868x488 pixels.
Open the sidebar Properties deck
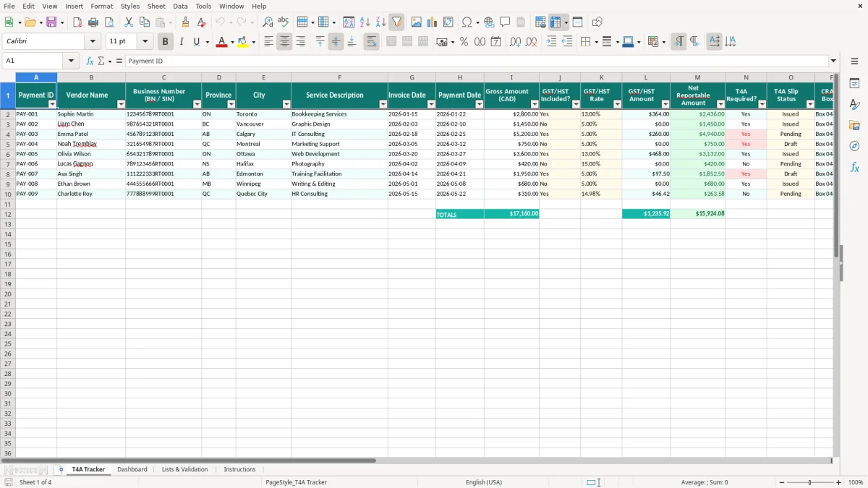[854, 83]
